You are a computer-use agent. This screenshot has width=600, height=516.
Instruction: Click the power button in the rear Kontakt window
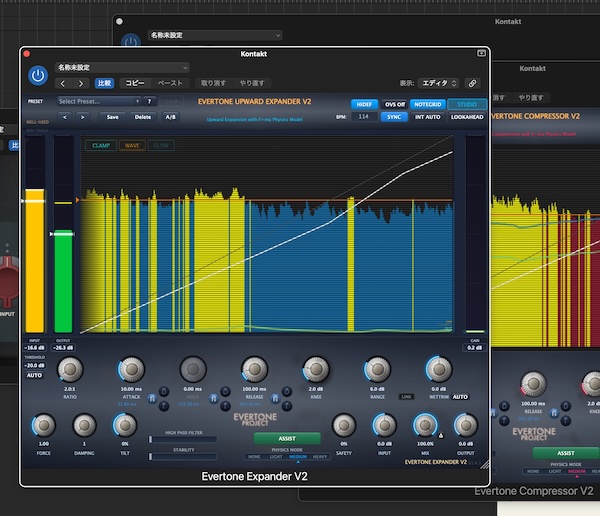click(130, 41)
